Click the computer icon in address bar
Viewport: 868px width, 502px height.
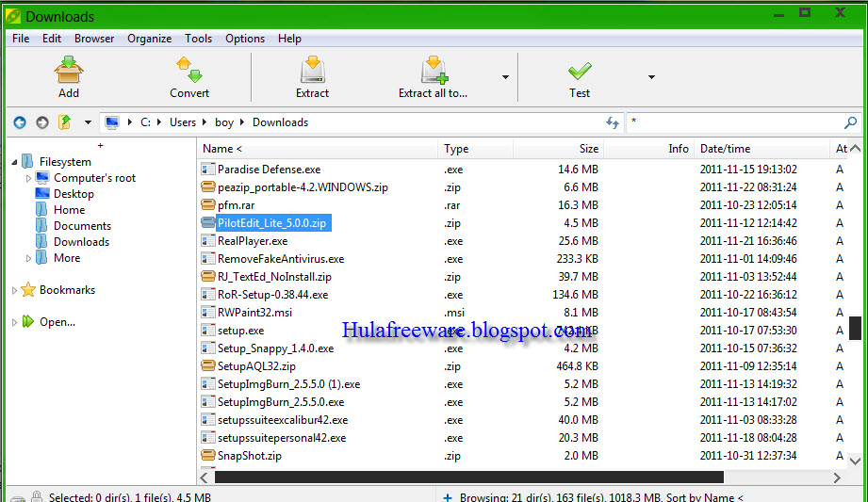112,122
